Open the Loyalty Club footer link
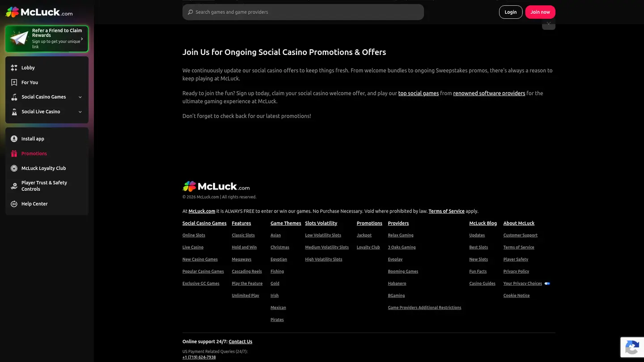644x362 pixels. pos(369,247)
